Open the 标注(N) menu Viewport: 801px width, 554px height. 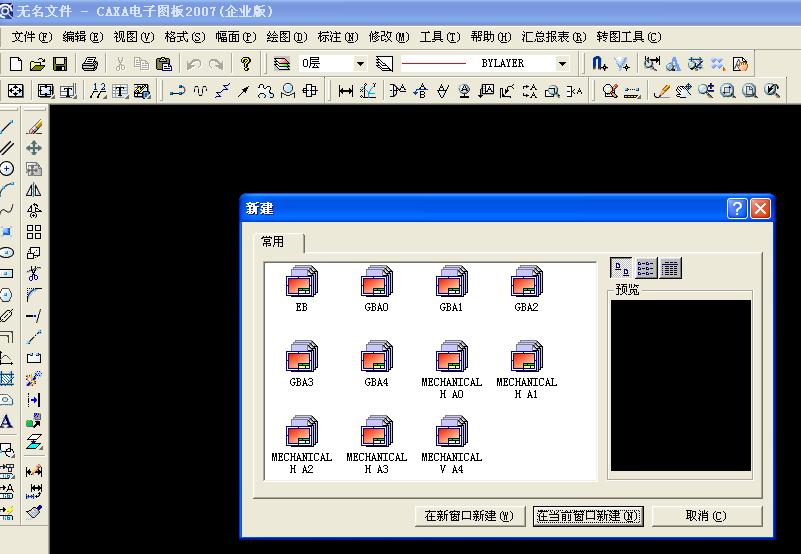pyautogui.click(x=338, y=37)
